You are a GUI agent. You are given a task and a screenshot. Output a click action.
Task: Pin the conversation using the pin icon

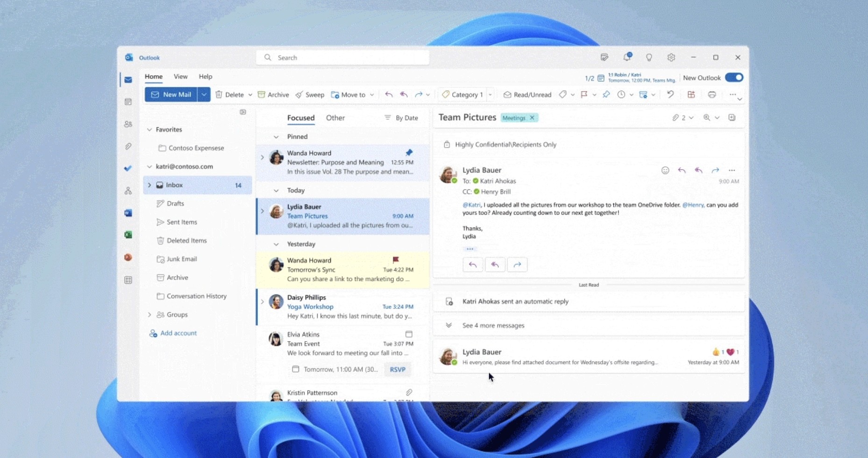click(606, 94)
